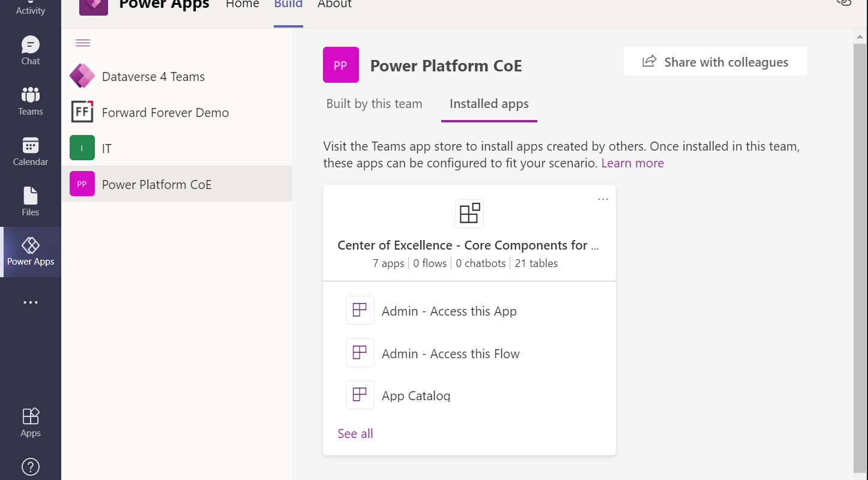Click the green IT team avatar
This screenshot has height=480, width=868.
pyautogui.click(x=82, y=148)
